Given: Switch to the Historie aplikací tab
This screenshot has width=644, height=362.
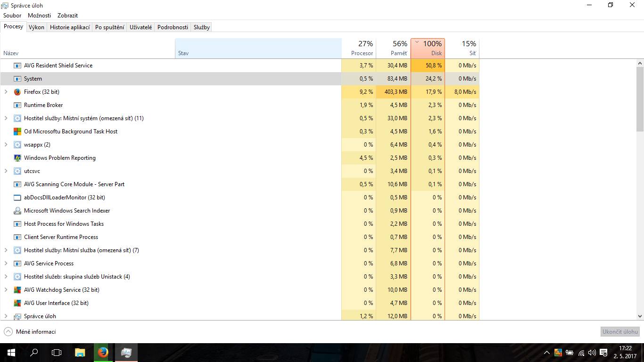Looking at the screenshot, I should pos(70,27).
